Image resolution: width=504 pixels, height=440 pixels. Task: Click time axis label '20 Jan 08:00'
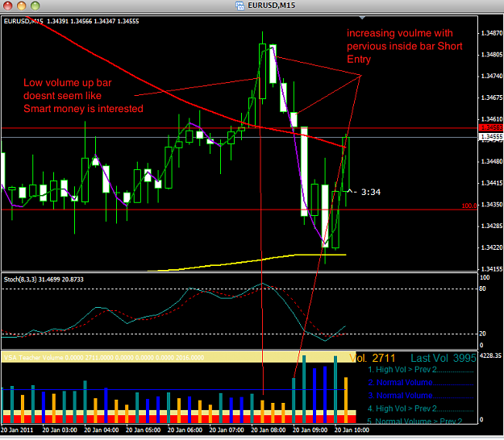(x=269, y=430)
